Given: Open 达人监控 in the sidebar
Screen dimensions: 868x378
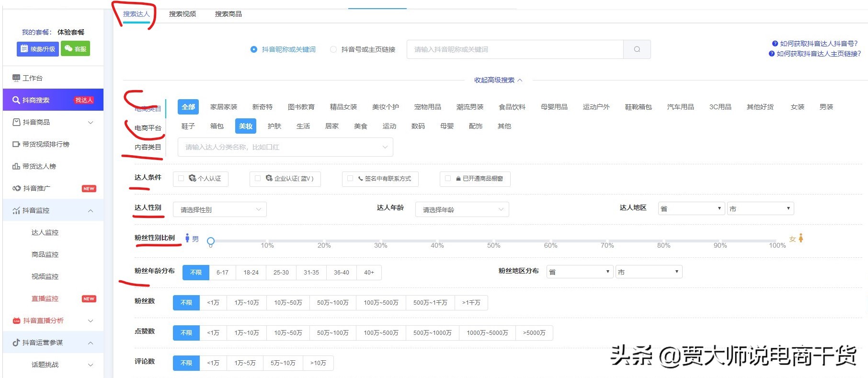Looking at the screenshot, I should 45,232.
